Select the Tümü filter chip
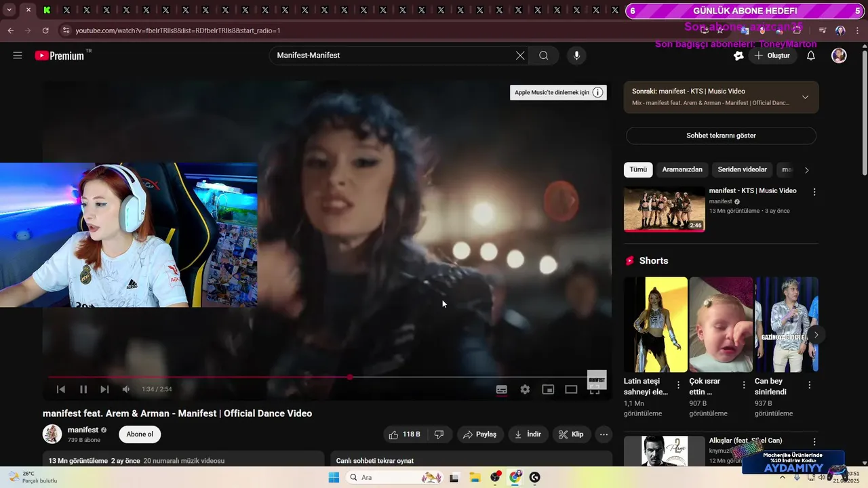 638,169
